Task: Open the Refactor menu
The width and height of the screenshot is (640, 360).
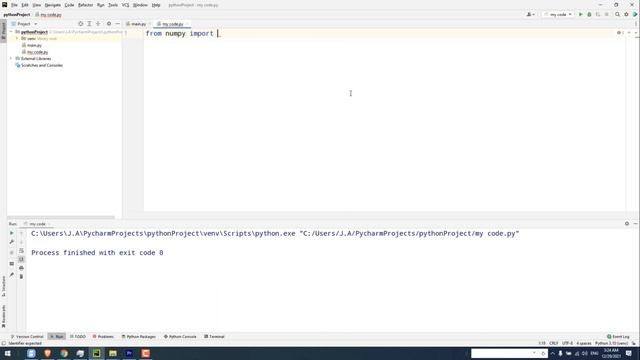Action: point(85,5)
